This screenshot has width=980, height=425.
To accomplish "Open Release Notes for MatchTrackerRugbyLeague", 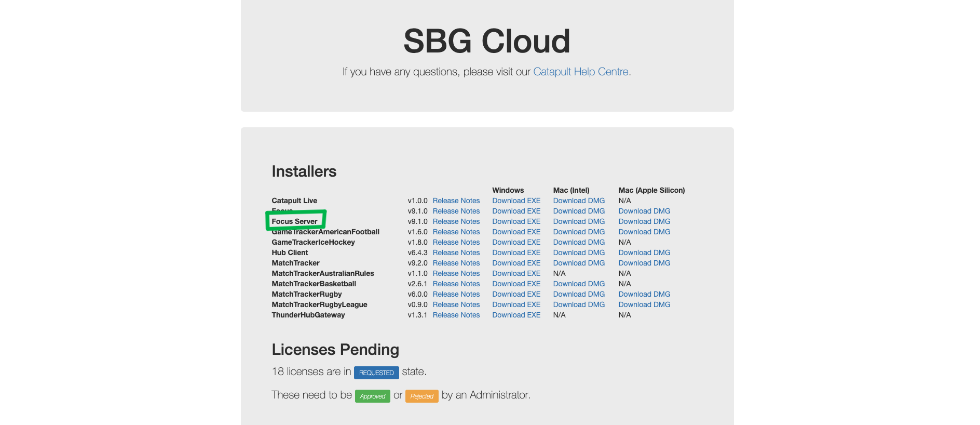I will 456,304.
